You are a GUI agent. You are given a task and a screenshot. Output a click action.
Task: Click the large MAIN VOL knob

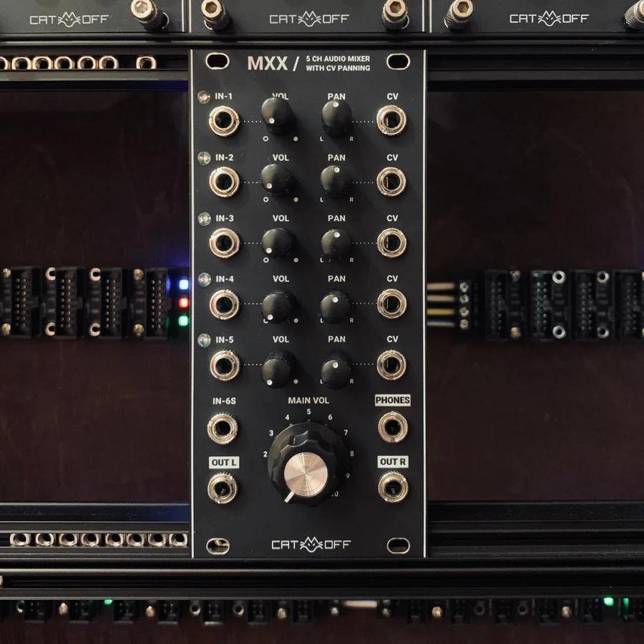tap(306, 464)
